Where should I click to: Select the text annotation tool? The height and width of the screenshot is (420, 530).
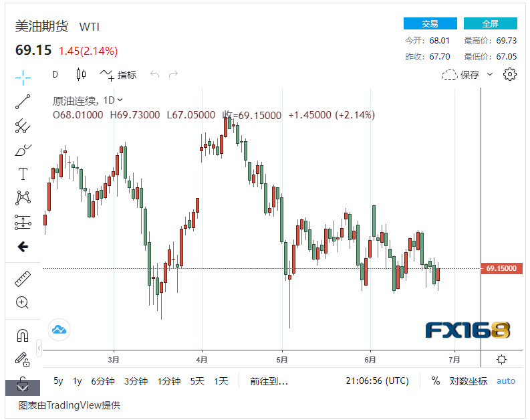click(23, 174)
